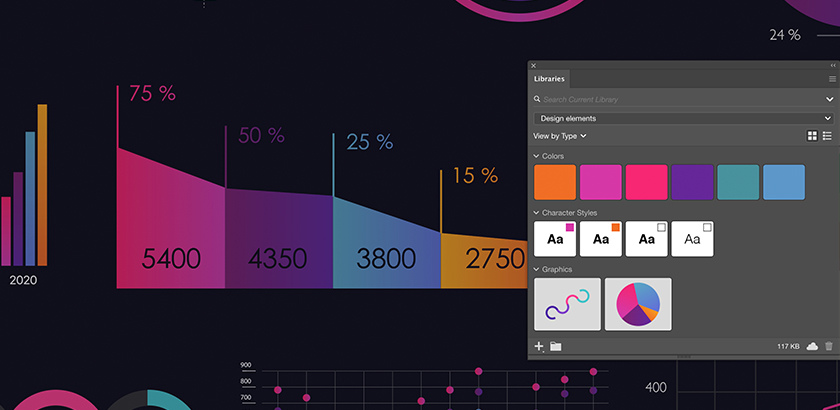The image size is (840, 410).
Task: Select the tall orange bar in bar chart
Action: (42, 185)
